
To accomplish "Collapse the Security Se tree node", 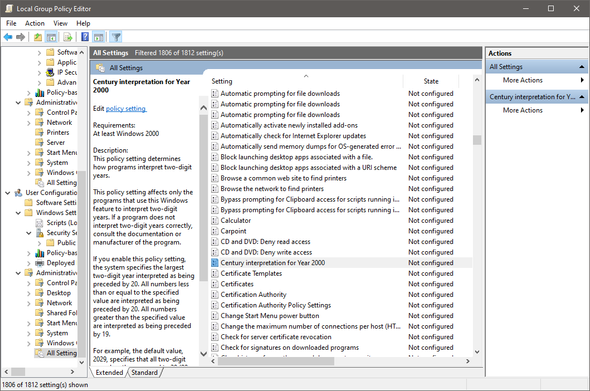I will click(29, 233).
